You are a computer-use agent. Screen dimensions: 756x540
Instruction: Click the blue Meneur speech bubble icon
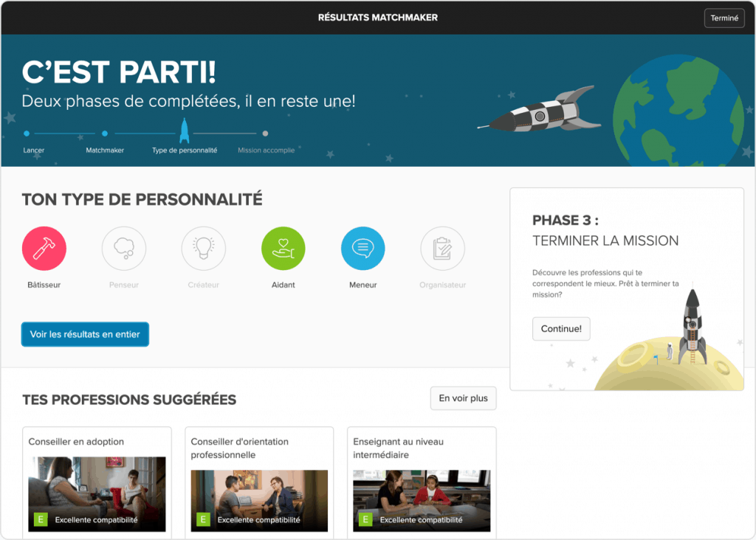363,249
